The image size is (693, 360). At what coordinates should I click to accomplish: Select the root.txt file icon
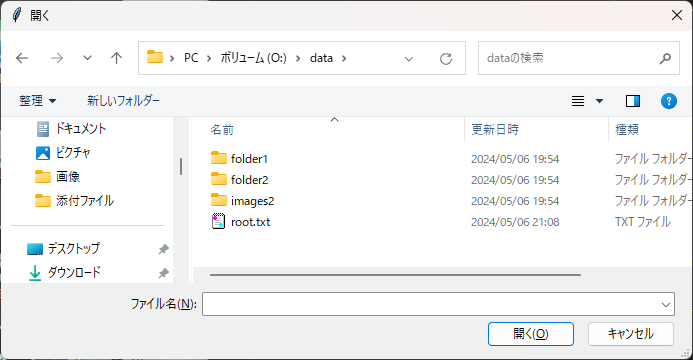(x=218, y=221)
